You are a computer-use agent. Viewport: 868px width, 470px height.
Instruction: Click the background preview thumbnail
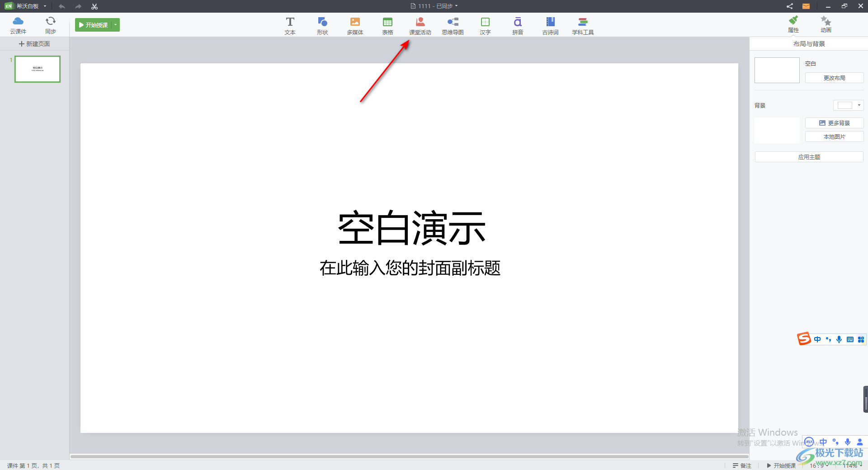(777, 130)
